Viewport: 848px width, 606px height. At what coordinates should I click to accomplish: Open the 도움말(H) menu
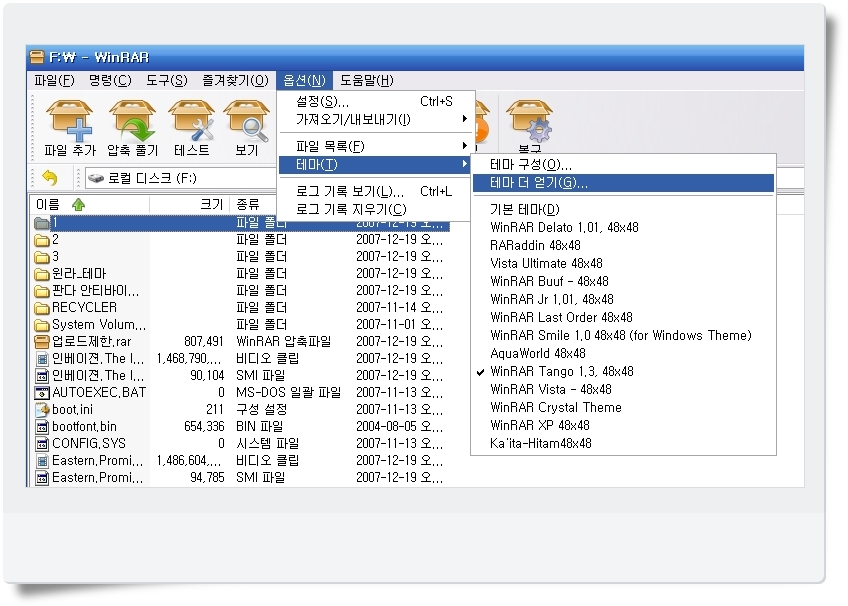(367, 81)
